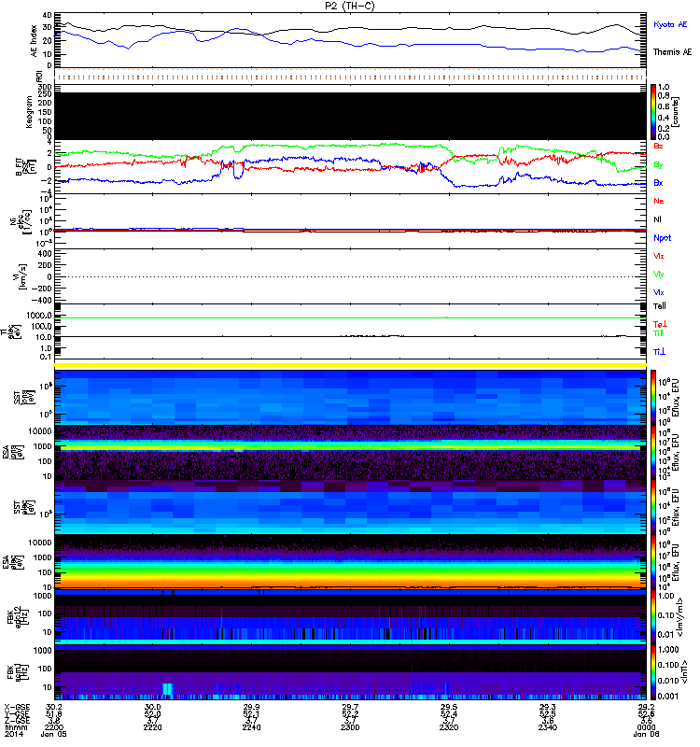
Task: Click the blue Npot legend label
Action: [663, 238]
